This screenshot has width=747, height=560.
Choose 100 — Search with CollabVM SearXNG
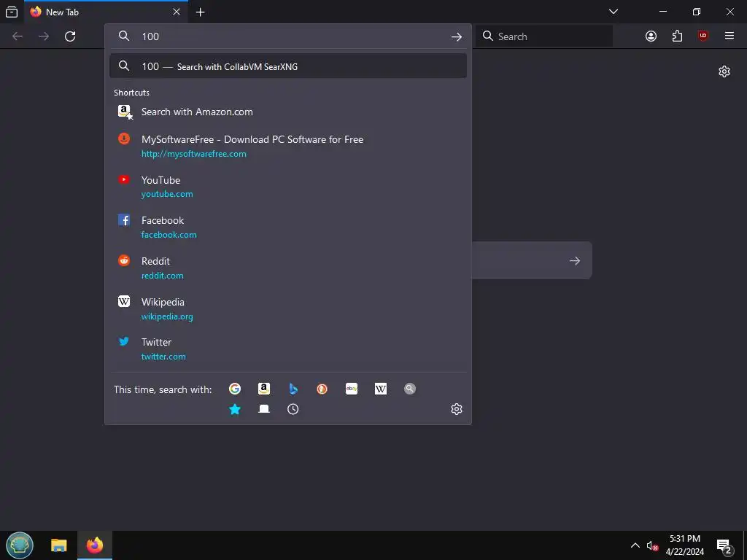(287, 66)
